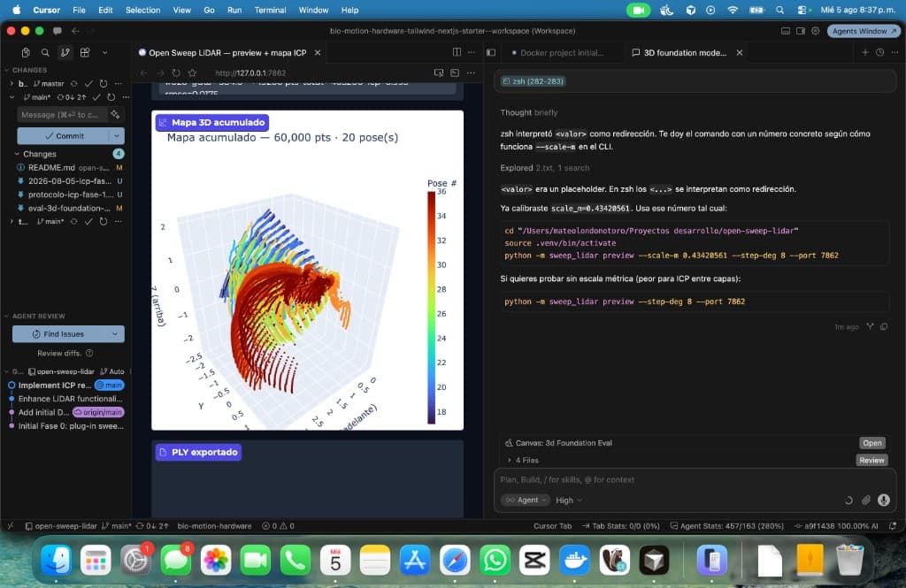906x588 pixels.
Task: Open README.md in changes list
Action: [x=69, y=167]
